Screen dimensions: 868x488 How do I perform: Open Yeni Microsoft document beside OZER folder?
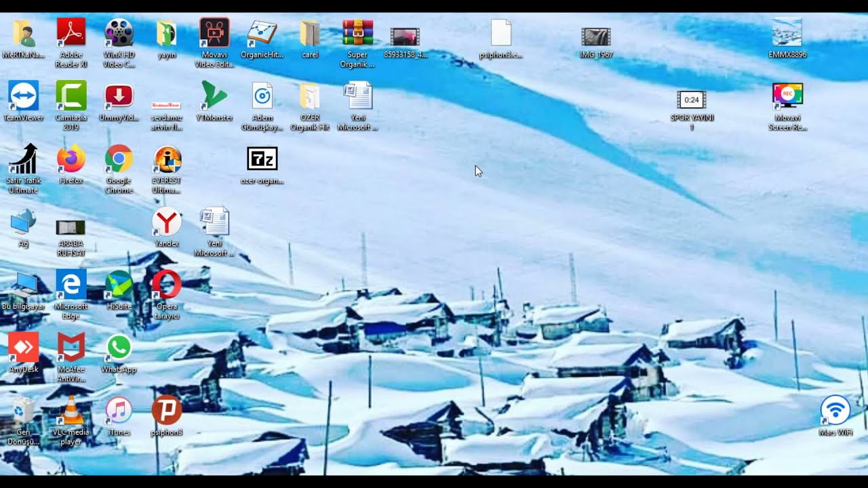coord(357,96)
